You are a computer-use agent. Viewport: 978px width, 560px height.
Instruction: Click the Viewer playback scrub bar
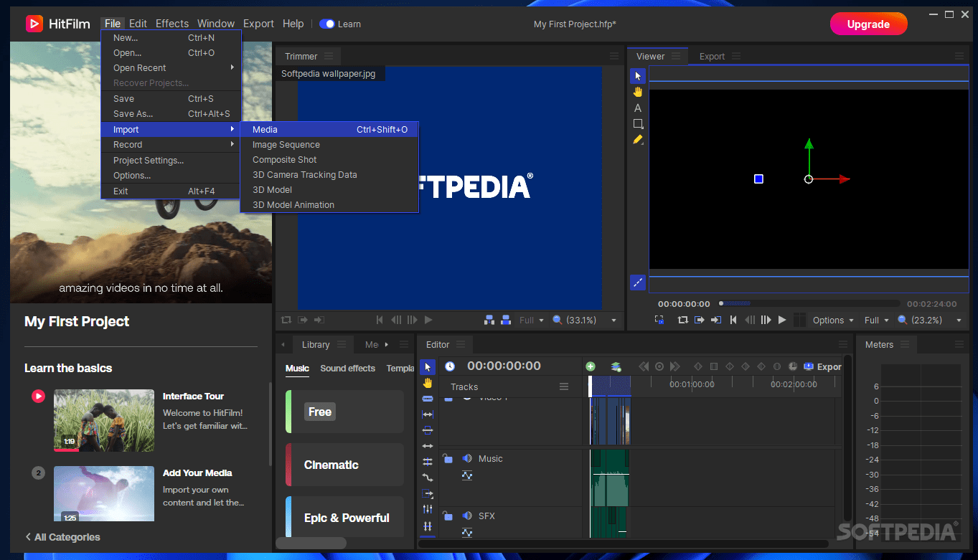(809, 303)
